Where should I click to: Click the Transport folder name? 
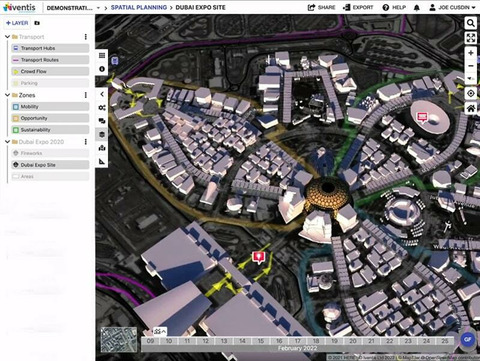click(x=31, y=37)
